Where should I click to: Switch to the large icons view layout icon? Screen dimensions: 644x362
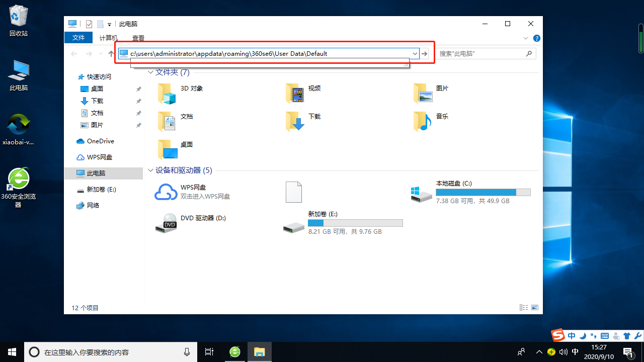click(535, 308)
